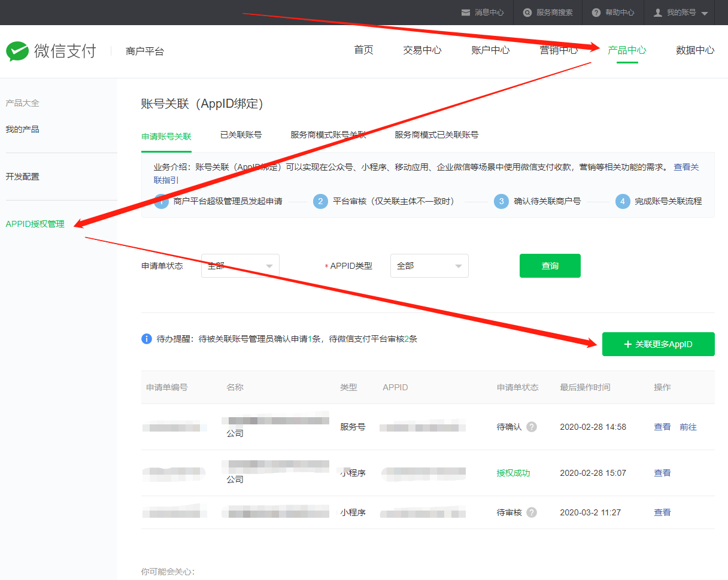The width and height of the screenshot is (728, 580).
Task: Expand the 我的账号 dropdown arrow
Action: pyautogui.click(x=704, y=13)
